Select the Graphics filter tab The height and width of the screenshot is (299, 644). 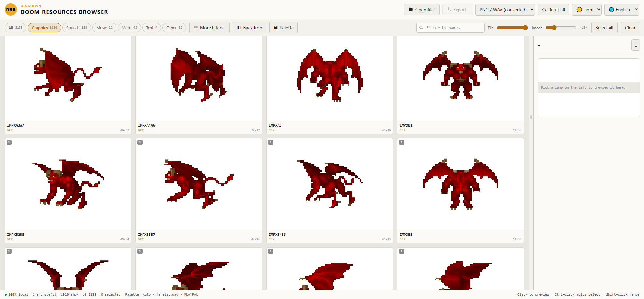pos(44,28)
